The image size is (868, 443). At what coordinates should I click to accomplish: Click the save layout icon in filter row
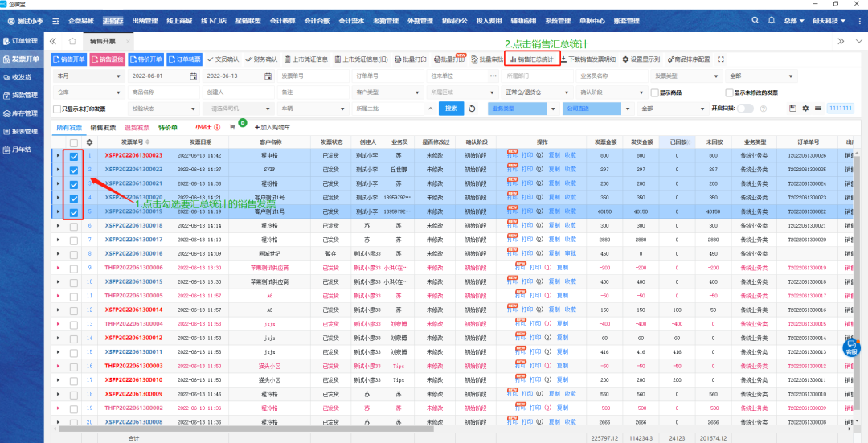pyautogui.click(x=792, y=109)
